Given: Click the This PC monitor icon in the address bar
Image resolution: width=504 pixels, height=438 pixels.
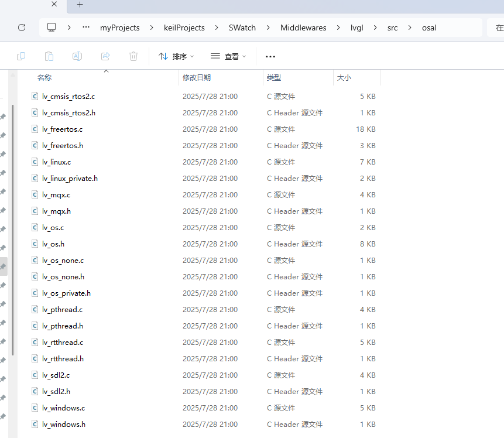Looking at the screenshot, I should point(52,28).
